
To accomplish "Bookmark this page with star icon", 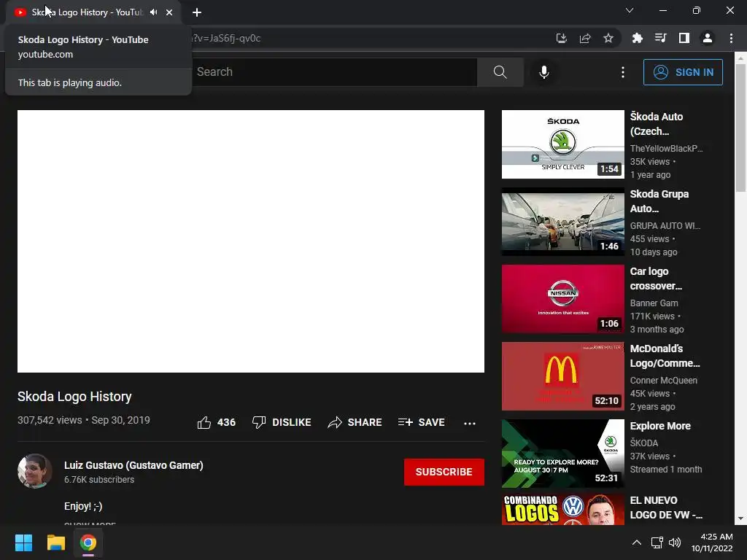I will coord(608,38).
